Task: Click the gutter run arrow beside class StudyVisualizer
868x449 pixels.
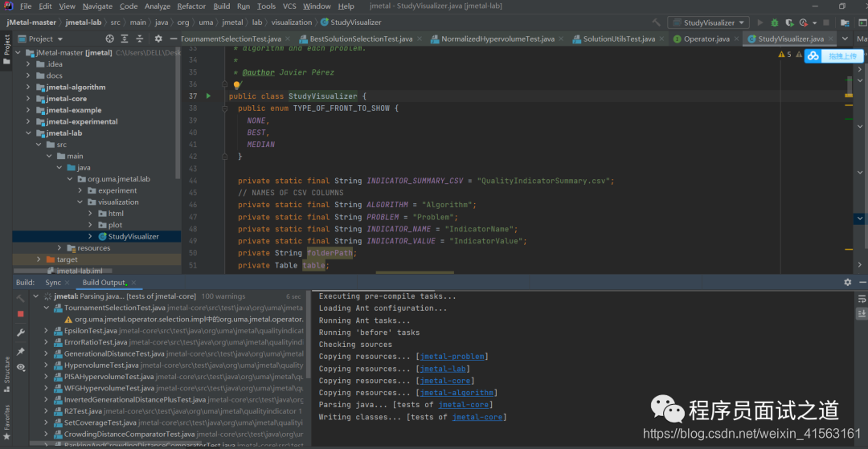Action: click(209, 96)
